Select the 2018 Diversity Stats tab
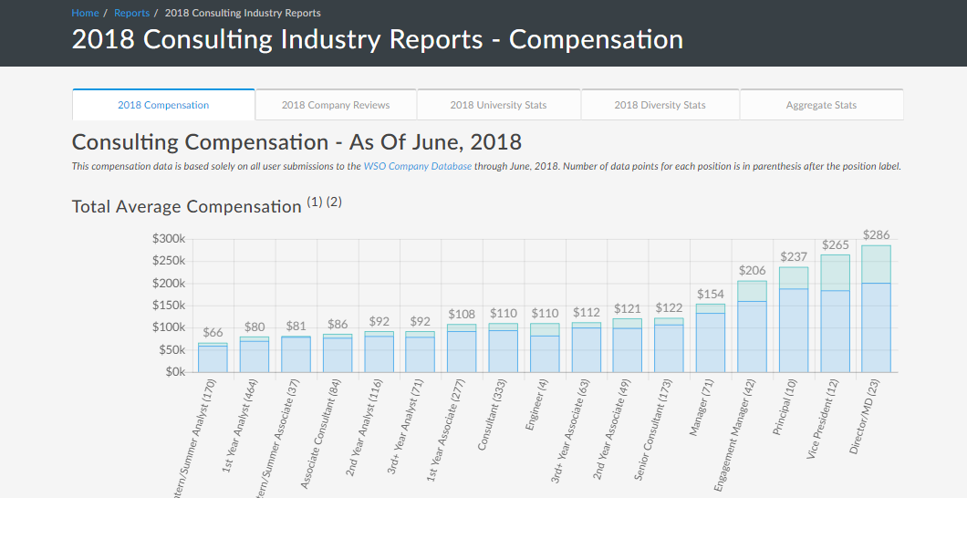967x560 pixels. pyautogui.click(x=660, y=105)
